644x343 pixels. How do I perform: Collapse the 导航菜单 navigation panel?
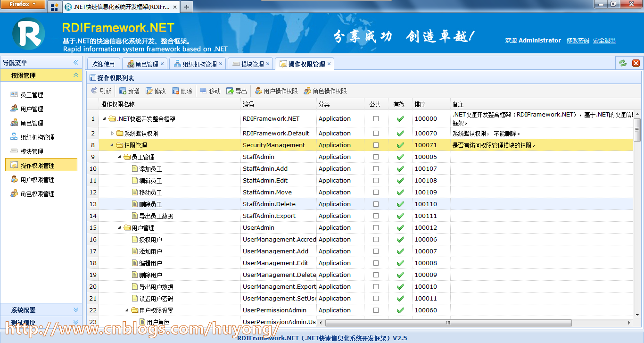(75, 62)
